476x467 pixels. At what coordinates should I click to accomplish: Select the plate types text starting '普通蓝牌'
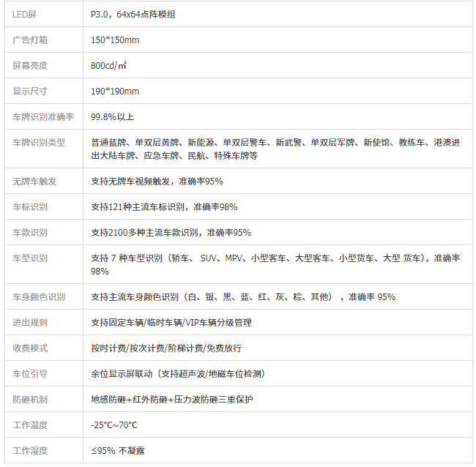click(x=275, y=149)
